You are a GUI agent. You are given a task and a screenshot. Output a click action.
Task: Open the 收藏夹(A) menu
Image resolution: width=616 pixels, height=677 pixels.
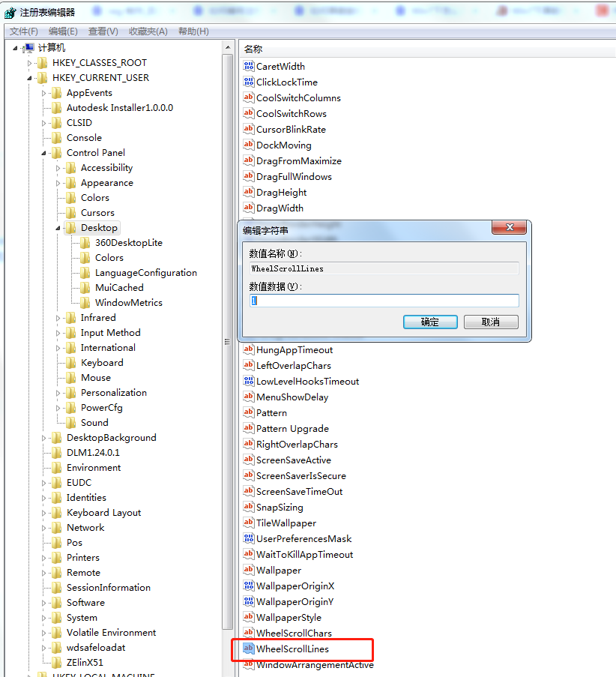(x=148, y=31)
